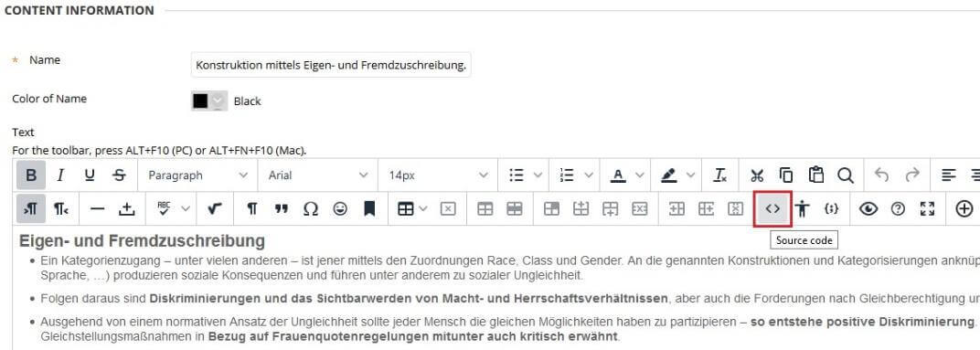Viewport: 980px width, 350px height.
Task: Open find and replace magnifier
Action: click(x=846, y=175)
